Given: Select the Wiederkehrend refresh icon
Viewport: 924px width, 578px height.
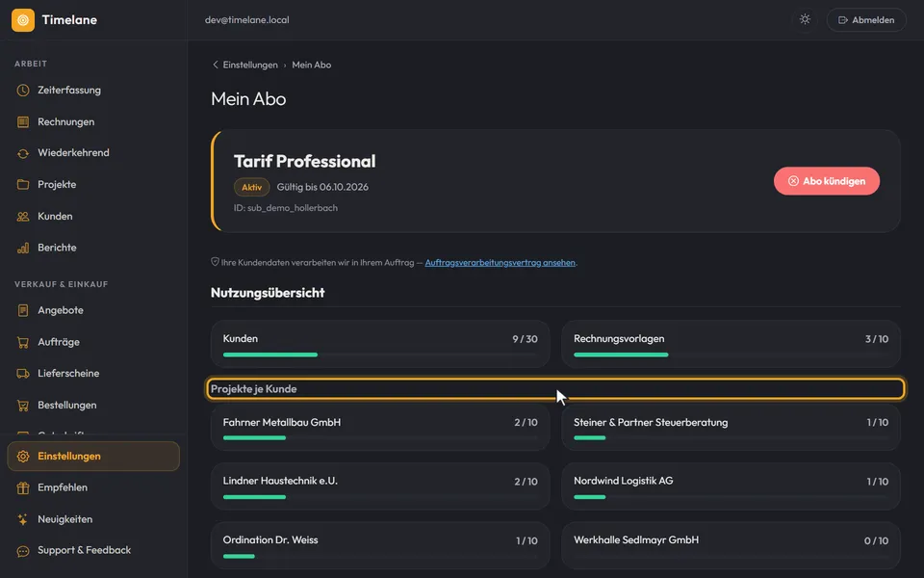Looking at the screenshot, I should pos(23,153).
